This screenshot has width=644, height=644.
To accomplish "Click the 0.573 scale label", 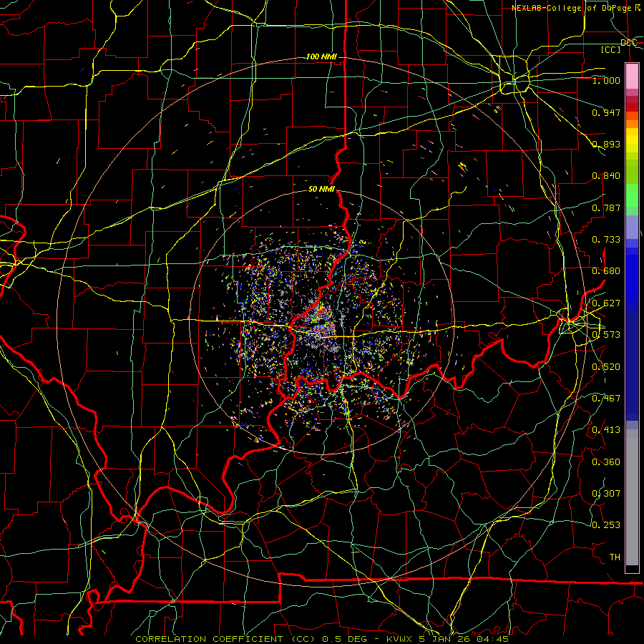I will click(606, 335).
